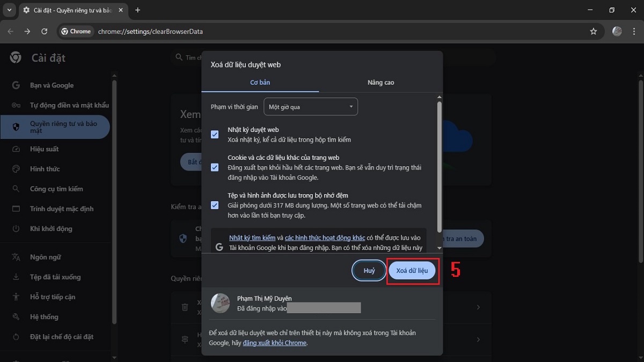
Task: Open the Nhật ký tìm kiếm link
Action: (x=252, y=238)
